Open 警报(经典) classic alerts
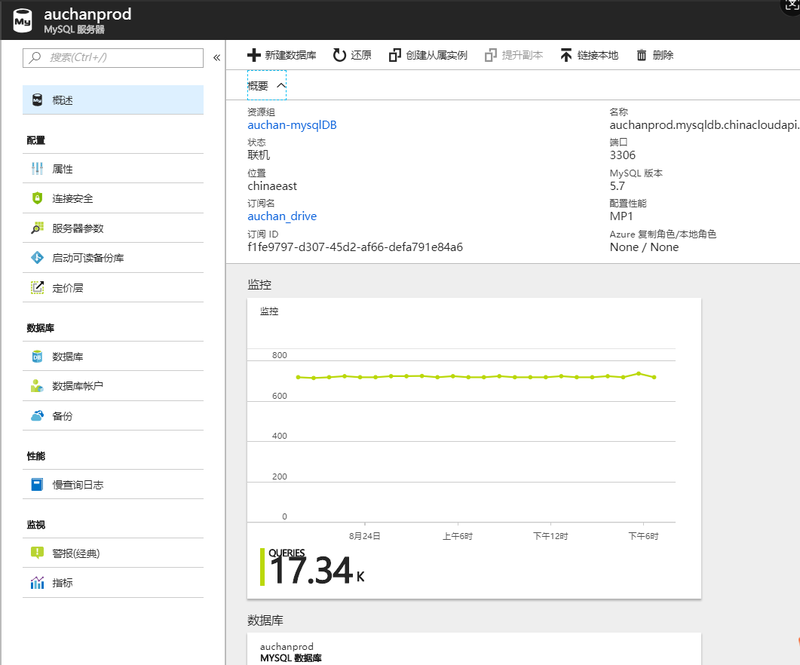The image size is (800, 665). click(x=113, y=553)
